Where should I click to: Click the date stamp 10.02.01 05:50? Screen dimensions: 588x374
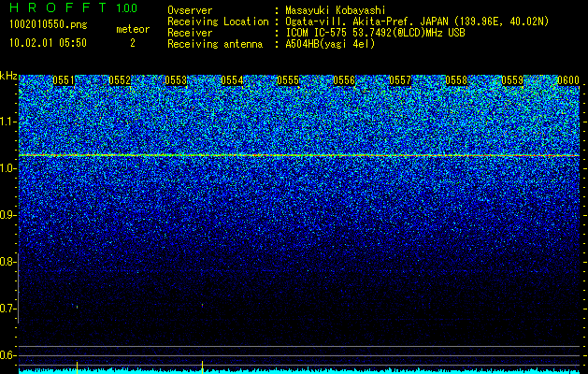[x=48, y=43]
